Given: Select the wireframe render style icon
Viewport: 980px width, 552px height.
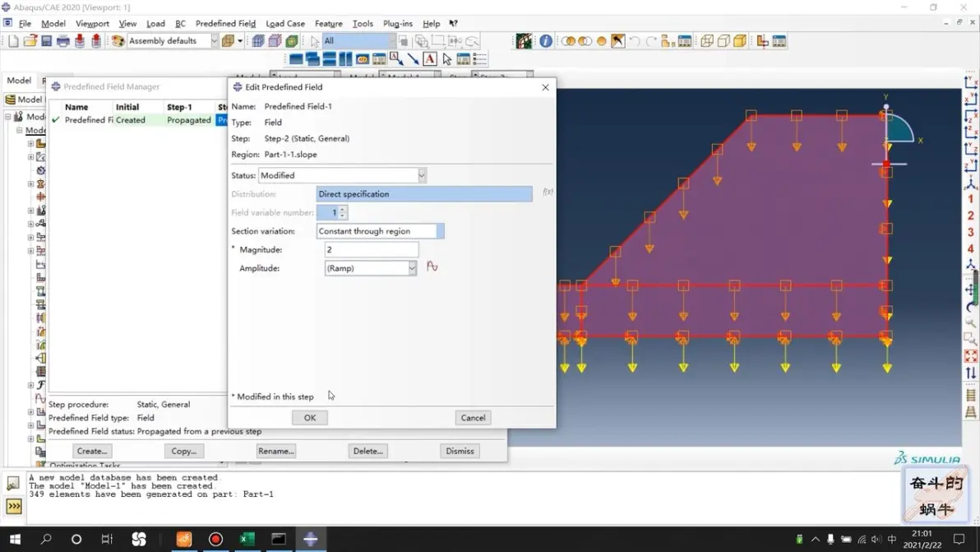Looking at the screenshot, I should [707, 41].
